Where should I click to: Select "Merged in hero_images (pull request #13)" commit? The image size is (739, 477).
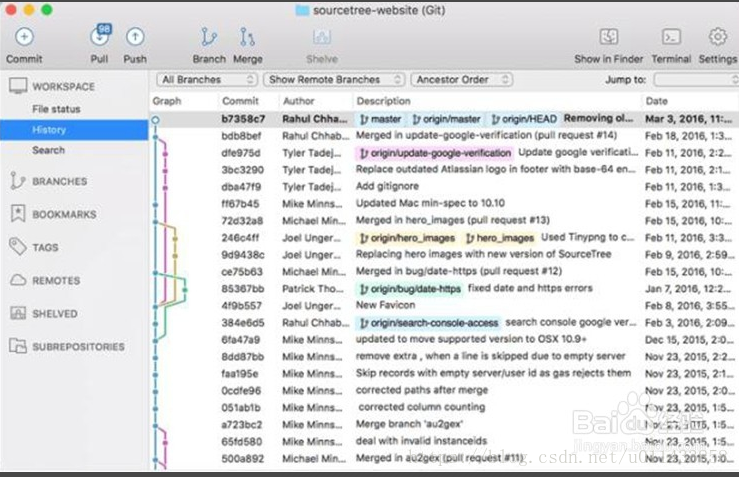[452, 220]
